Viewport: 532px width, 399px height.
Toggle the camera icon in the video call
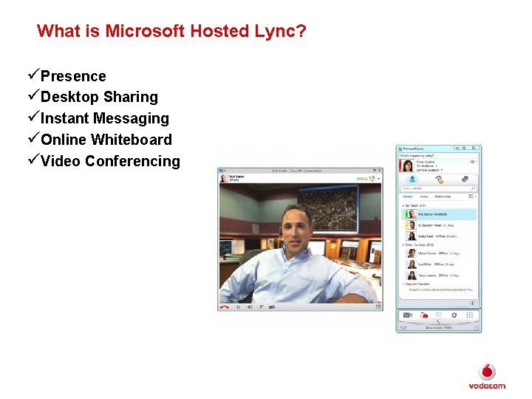click(x=272, y=307)
